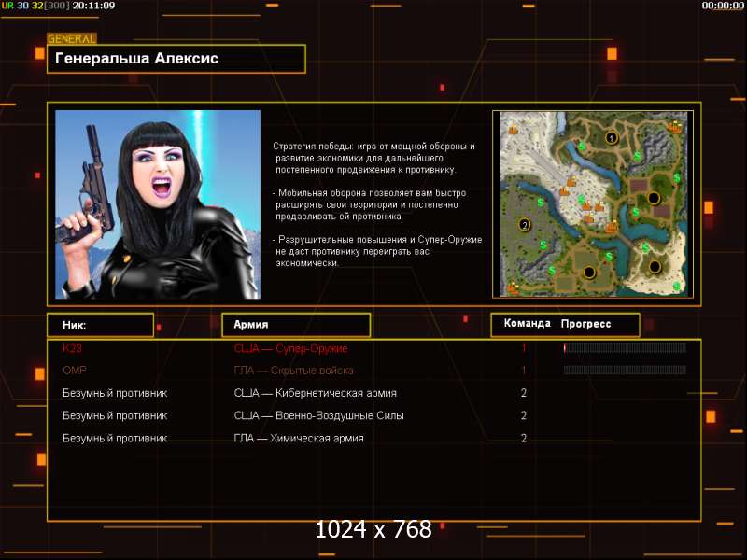This screenshot has height=560, width=747.
Task: Click army 'ГЛА — Скрытые войска'
Action: [293, 371]
